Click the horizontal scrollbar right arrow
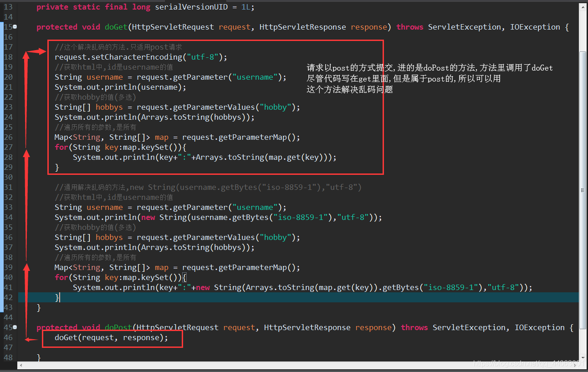This screenshot has width=588, height=372. click(x=576, y=365)
